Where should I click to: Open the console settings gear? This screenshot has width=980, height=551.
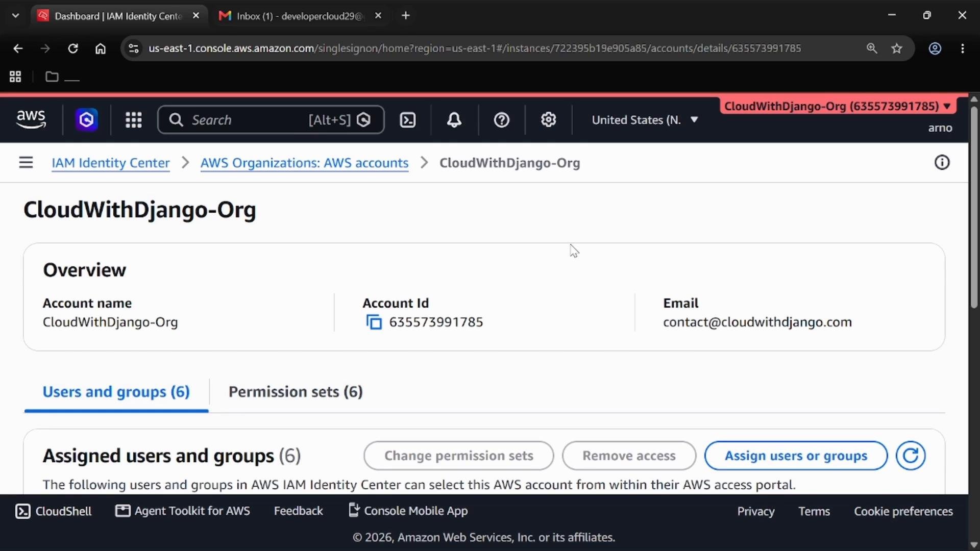pyautogui.click(x=548, y=120)
